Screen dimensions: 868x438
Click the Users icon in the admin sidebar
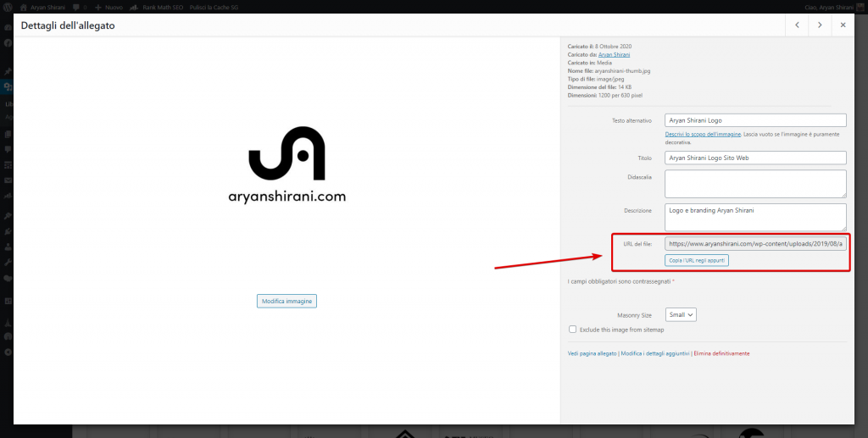[x=8, y=247]
